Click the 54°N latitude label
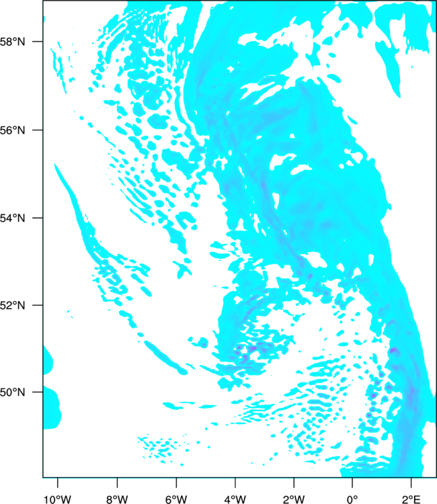 click(x=13, y=218)
